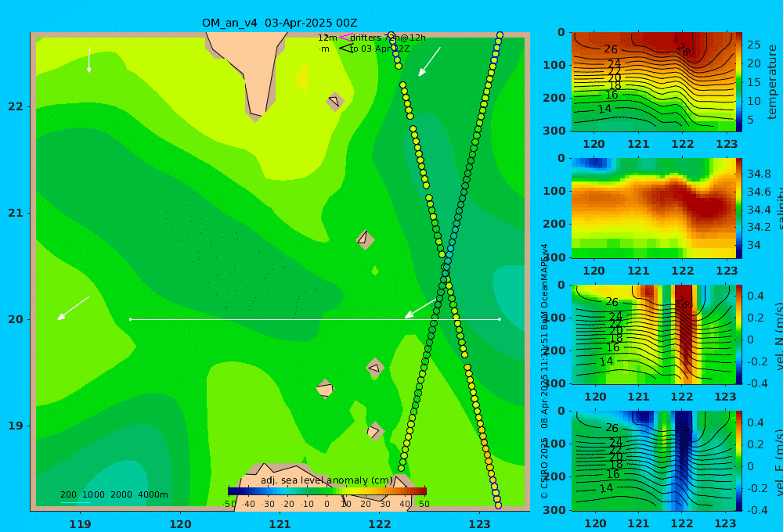
Task: Click the '28' contour label in the temperature panel
Action: (x=683, y=49)
